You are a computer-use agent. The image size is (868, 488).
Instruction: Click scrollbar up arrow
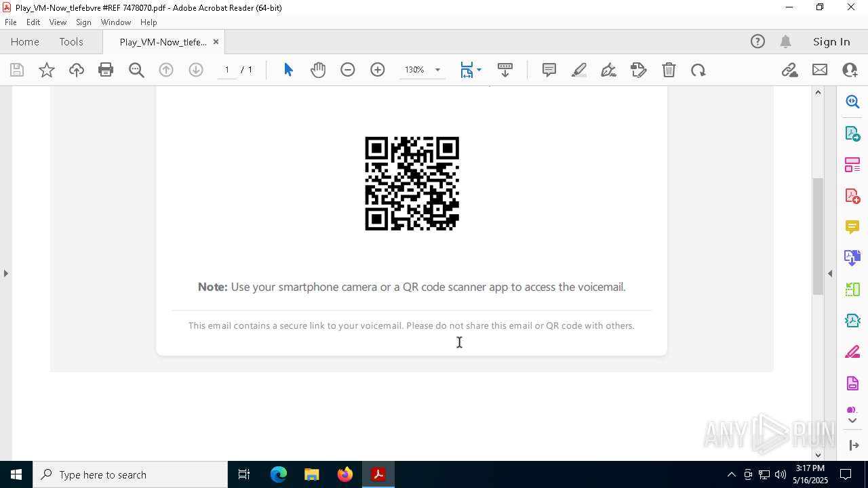click(818, 92)
